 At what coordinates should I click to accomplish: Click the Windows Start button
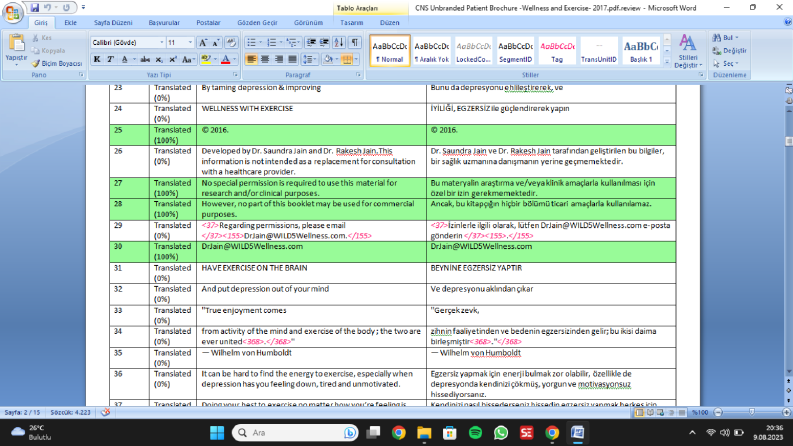(217, 432)
